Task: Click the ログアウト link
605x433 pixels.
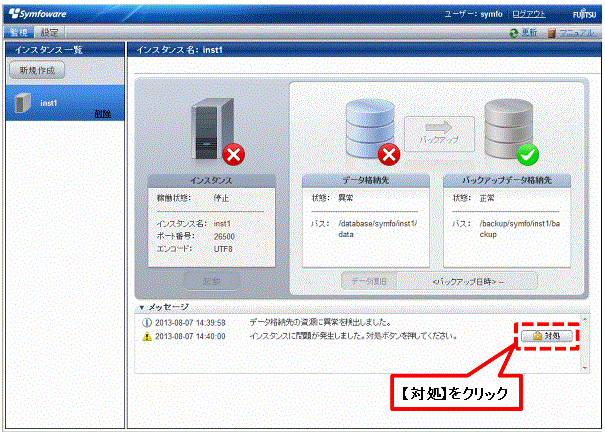Action: [x=529, y=14]
